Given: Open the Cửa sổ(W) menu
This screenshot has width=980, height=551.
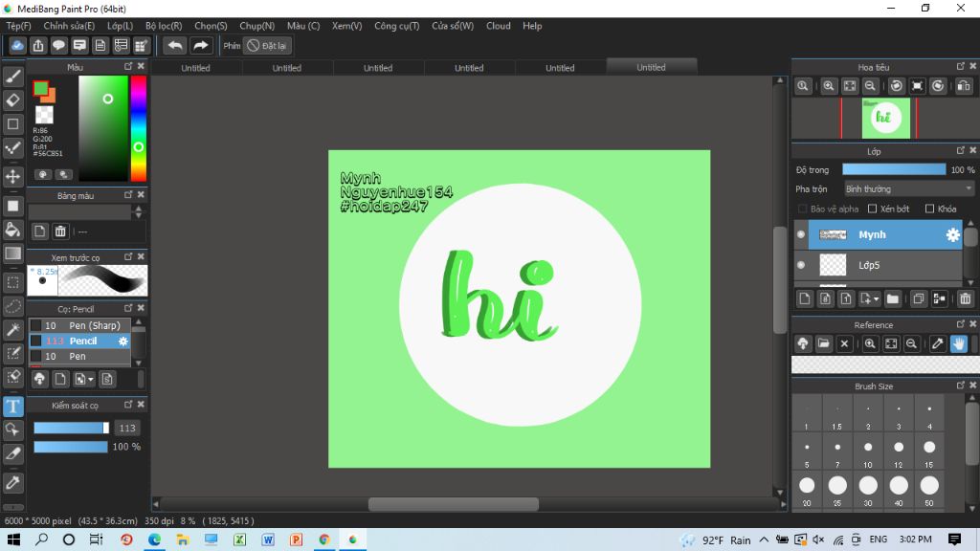Looking at the screenshot, I should tap(453, 26).
